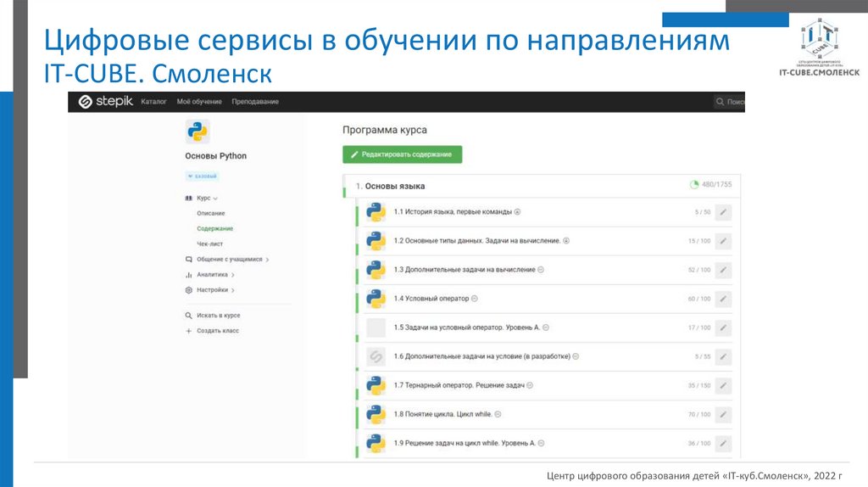Collapse the Курс section in sidebar
868x487 pixels.
click(x=202, y=198)
